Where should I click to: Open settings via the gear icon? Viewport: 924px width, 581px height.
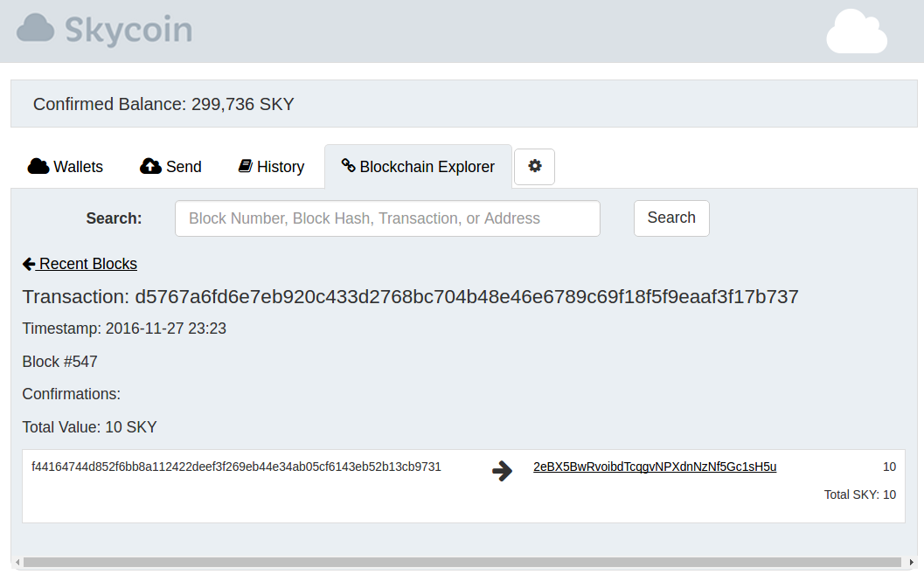(x=535, y=166)
